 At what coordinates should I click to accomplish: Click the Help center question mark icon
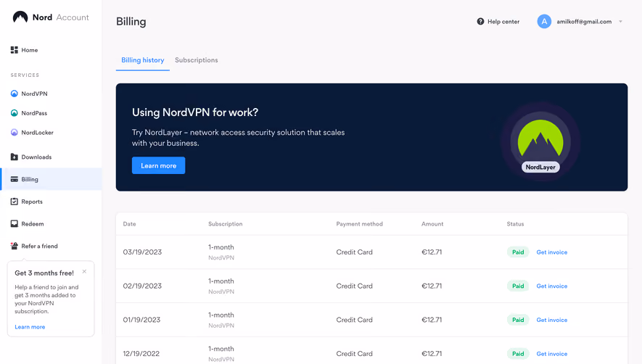pyautogui.click(x=480, y=21)
